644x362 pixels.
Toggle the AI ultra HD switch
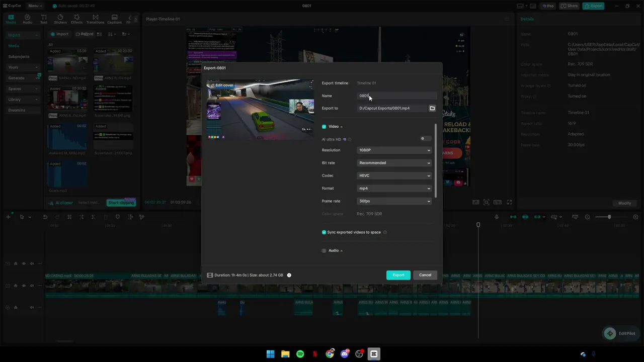[x=425, y=139]
